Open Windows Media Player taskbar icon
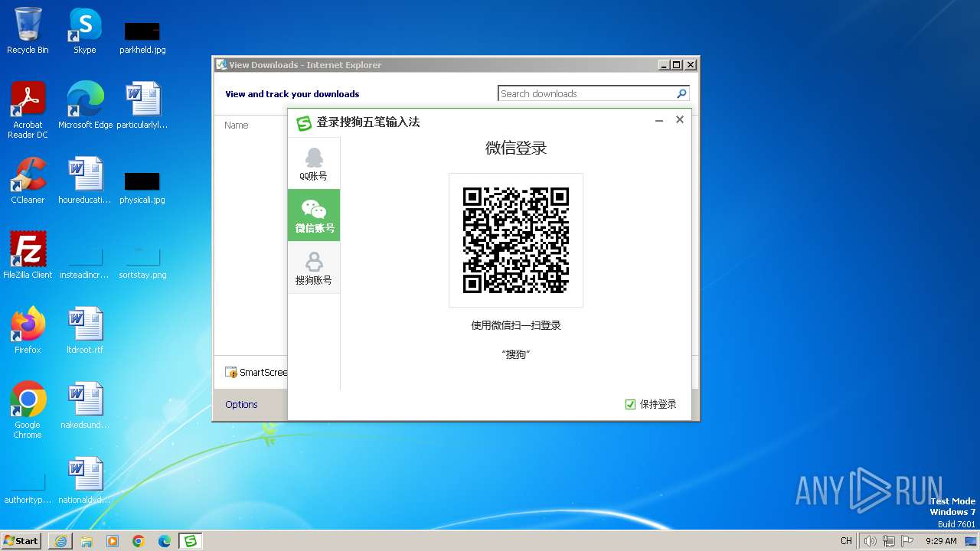 pos(113,540)
